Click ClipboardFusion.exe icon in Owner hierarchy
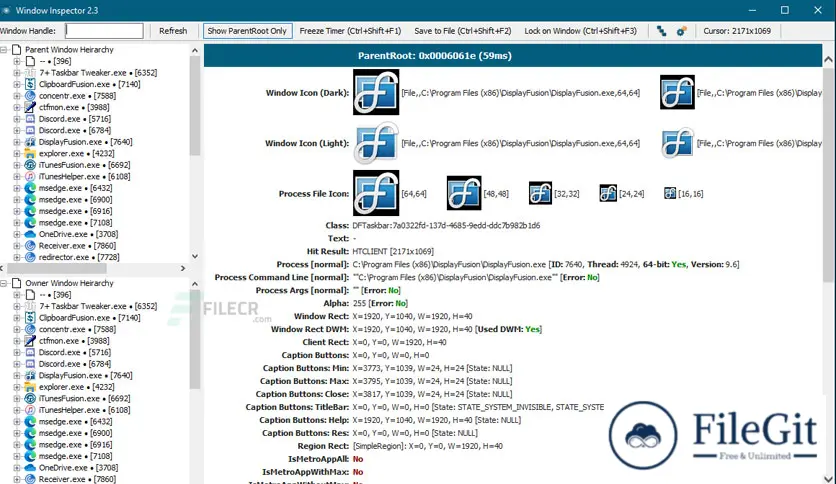 coord(30,318)
